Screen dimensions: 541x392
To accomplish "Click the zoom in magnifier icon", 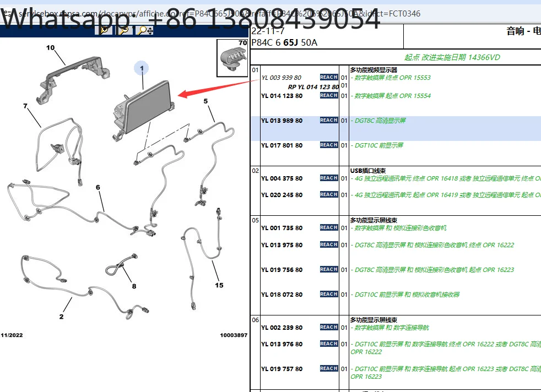I will [x=104, y=30].
